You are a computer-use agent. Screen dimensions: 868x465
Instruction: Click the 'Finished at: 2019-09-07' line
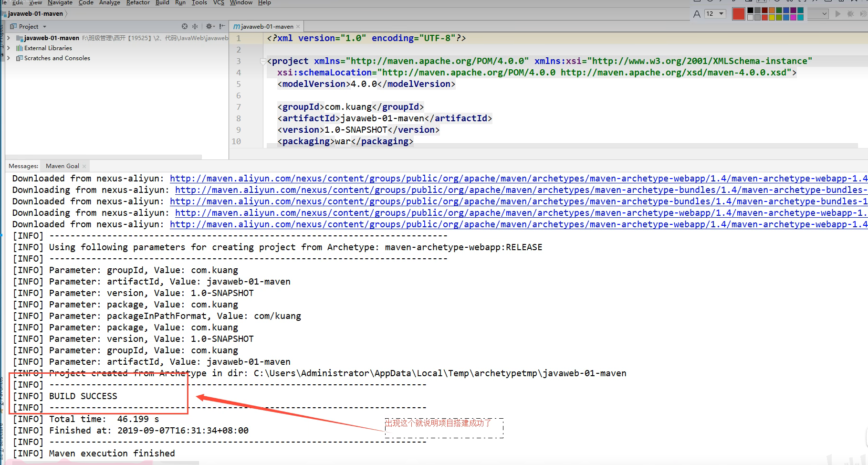pos(131,431)
